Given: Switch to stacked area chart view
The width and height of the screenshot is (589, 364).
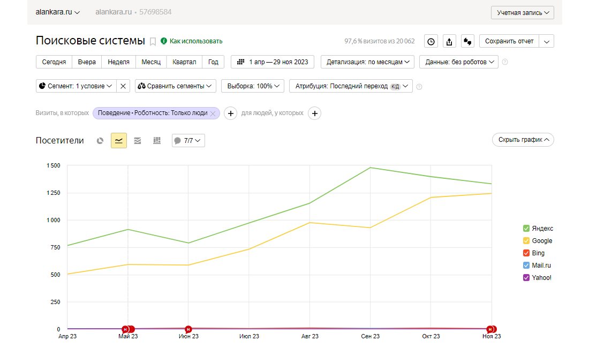Looking at the screenshot, I should pyautogui.click(x=138, y=140).
